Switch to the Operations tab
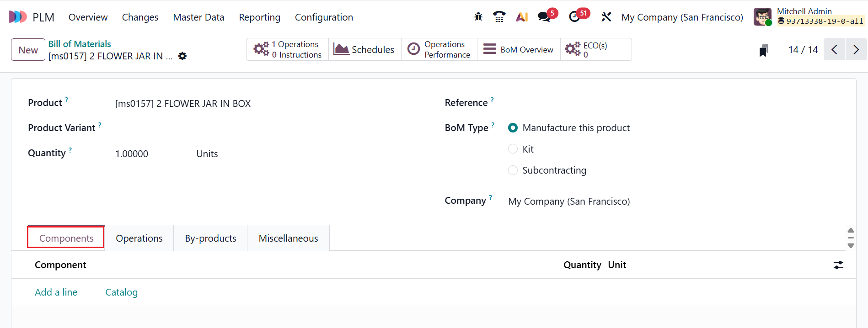Image resolution: width=868 pixels, height=328 pixels. (139, 238)
